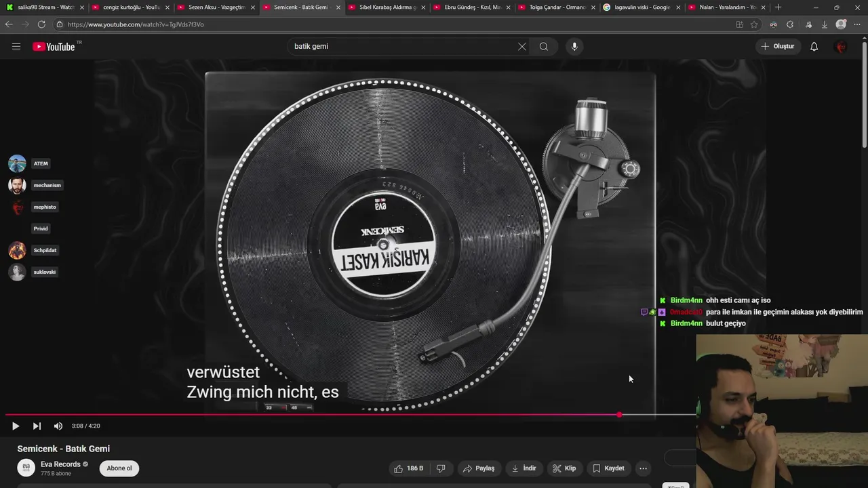Image resolution: width=868 pixels, height=488 pixels.
Task: Open the browser profile avatar
Action: (x=842, y=24)
